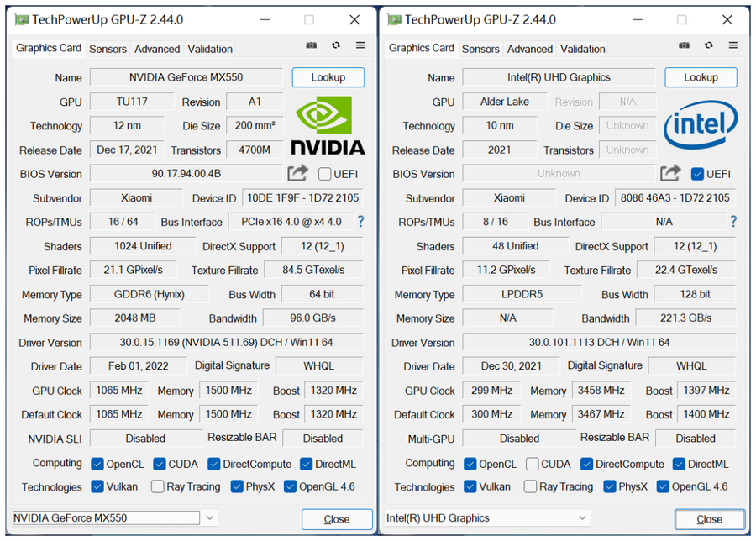Click the Bus Interface question mark for NVIDIA
Screen dimensions: 756x541
(360, 222)
